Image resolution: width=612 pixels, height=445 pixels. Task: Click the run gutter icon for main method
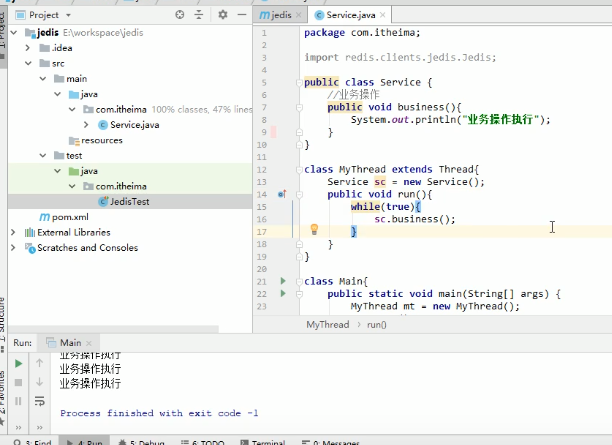(x=283, y=293)
